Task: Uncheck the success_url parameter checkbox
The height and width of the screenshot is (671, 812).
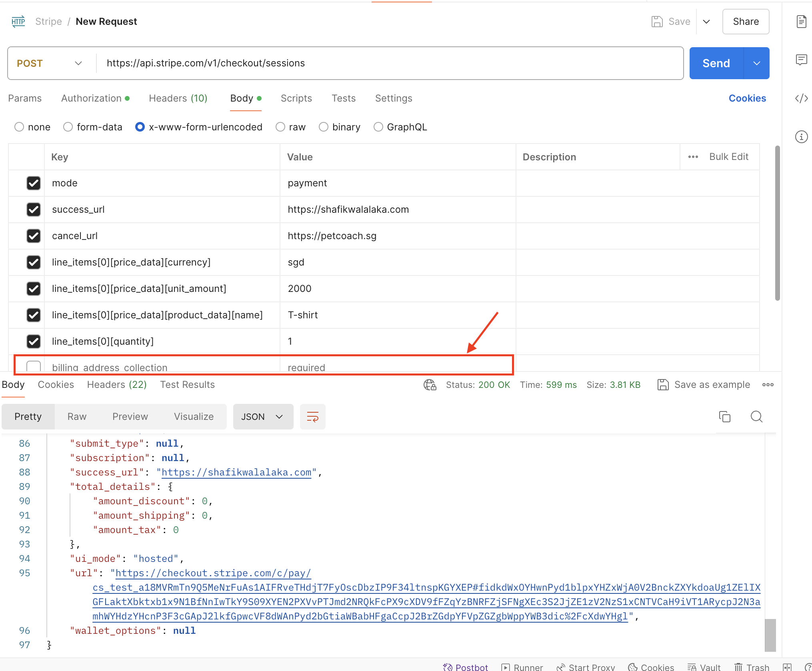Action: (x=34, y=210)
